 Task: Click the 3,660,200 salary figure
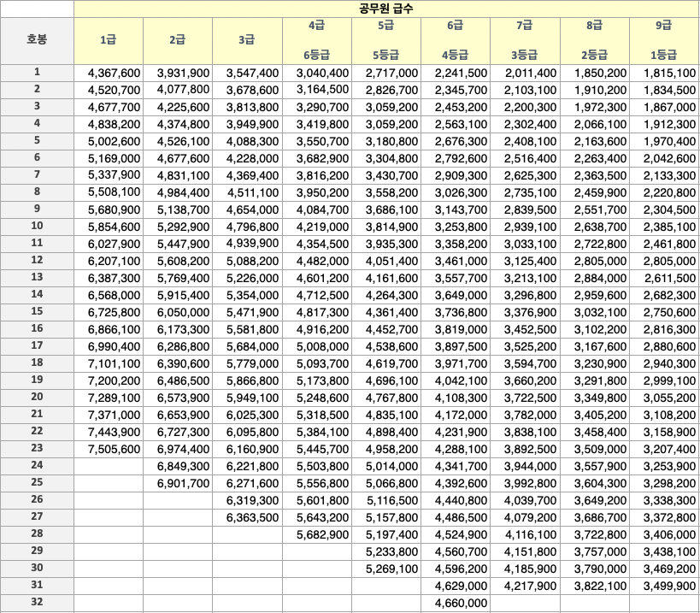(531, 380)
